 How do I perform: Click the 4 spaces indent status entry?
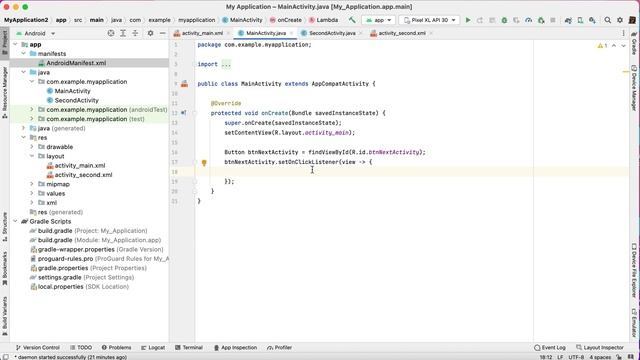600,357
